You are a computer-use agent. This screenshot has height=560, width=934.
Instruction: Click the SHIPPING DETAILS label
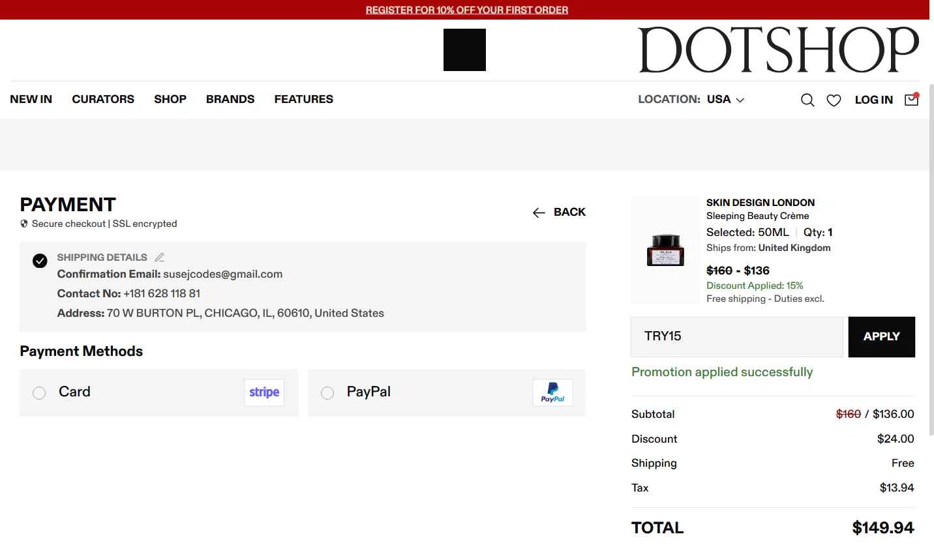[x=102, y=258]
